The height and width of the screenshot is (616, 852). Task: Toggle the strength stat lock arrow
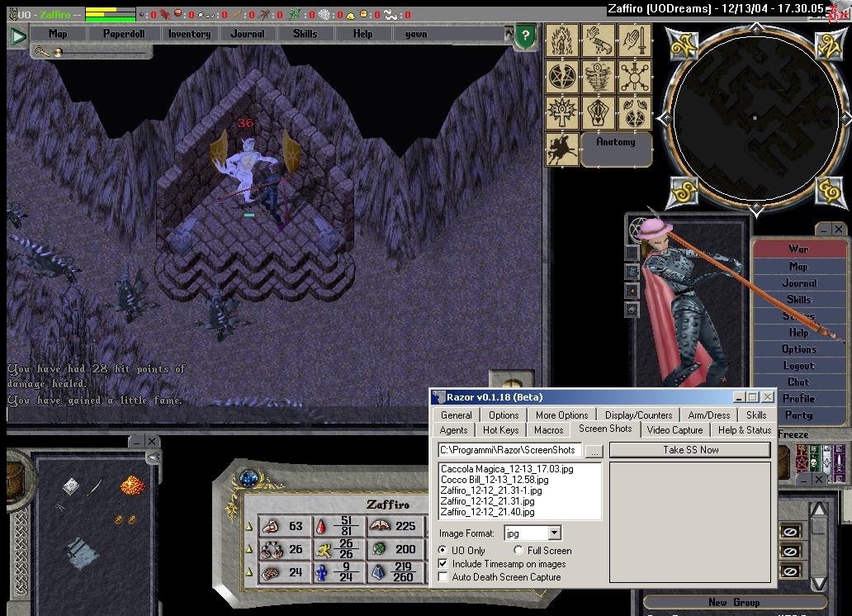[x=249, y=526]
